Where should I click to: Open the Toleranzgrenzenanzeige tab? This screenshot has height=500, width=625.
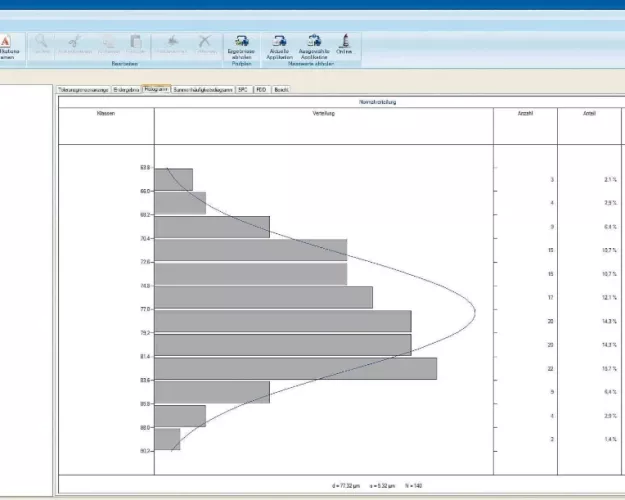point(83,89)
